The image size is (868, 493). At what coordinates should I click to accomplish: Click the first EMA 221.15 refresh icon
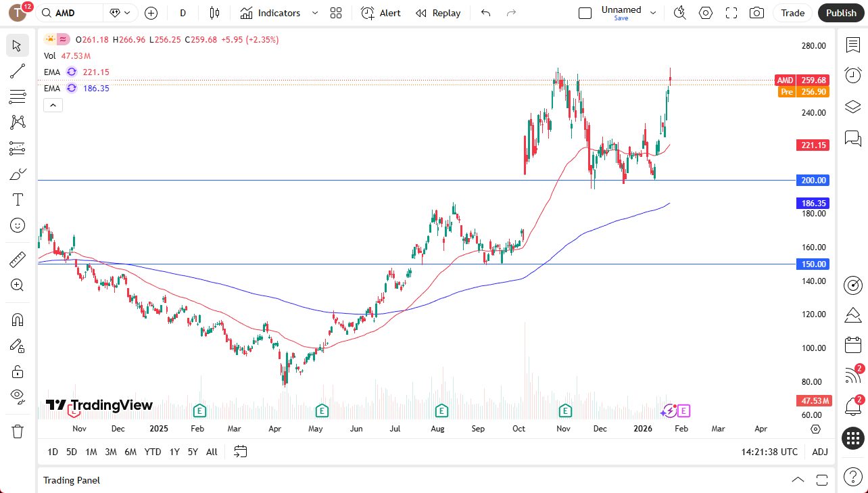pos(71,72)
